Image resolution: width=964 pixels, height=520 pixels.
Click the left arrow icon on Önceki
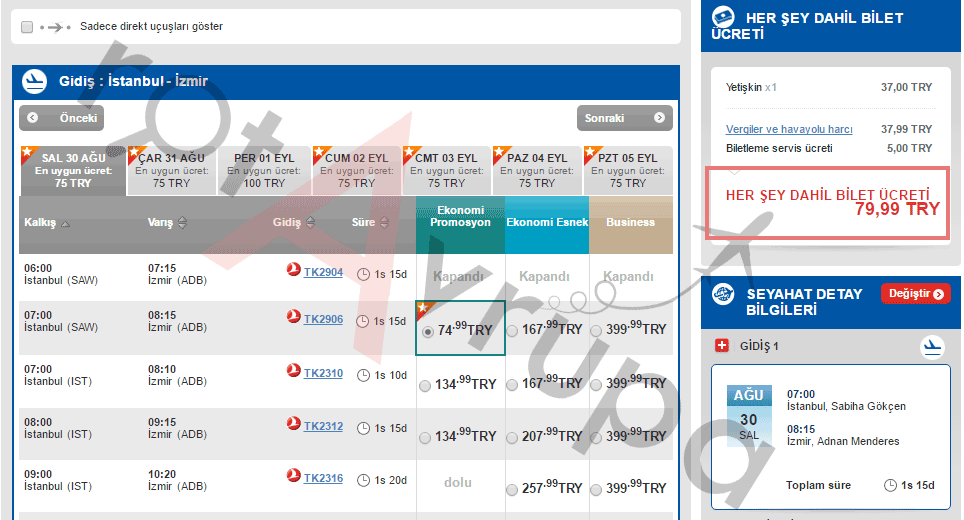pyautogui.click(x=33, y=118)
